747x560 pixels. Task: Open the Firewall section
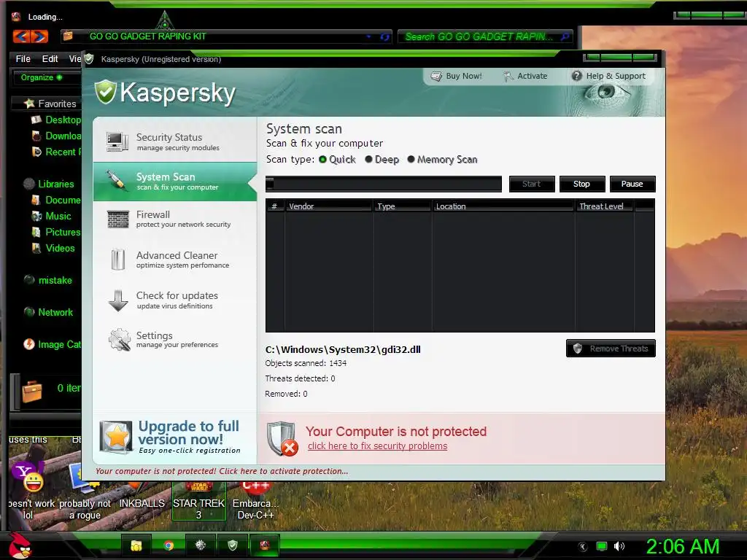[175, 219]
